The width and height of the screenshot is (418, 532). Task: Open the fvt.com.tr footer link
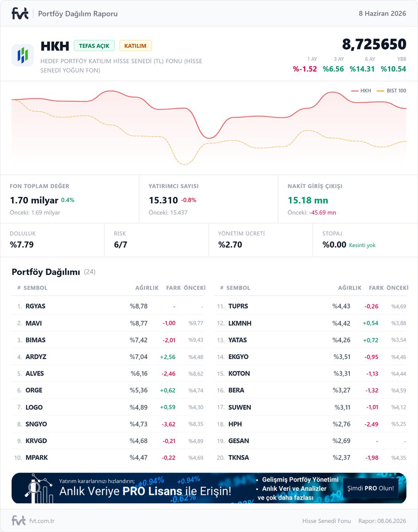tap(42, 521)
